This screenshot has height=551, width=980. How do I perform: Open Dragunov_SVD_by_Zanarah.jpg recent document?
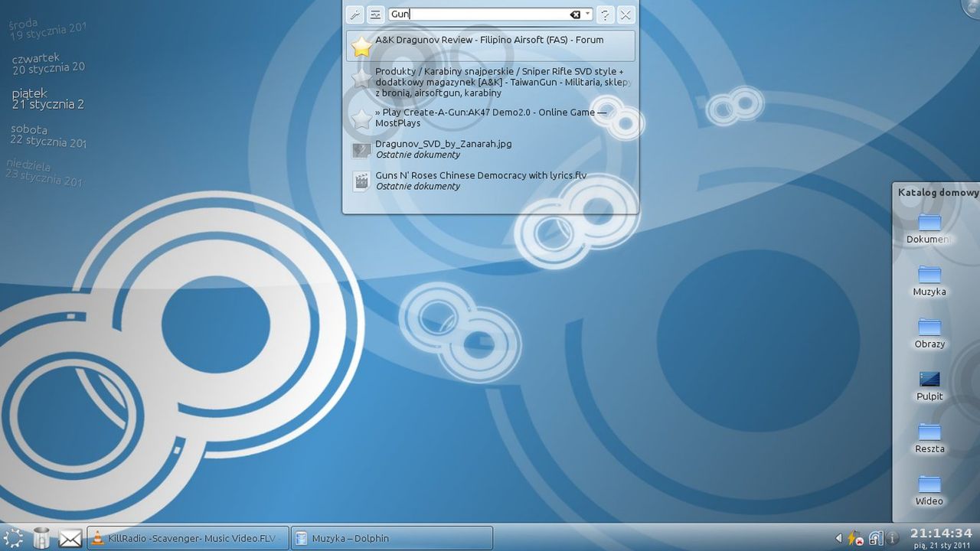[x=490, y=149]
